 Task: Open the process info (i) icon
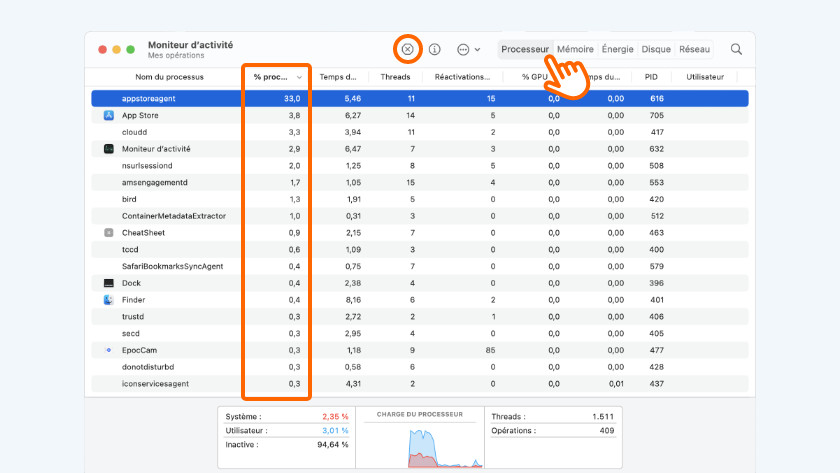[x=434, y=49]
